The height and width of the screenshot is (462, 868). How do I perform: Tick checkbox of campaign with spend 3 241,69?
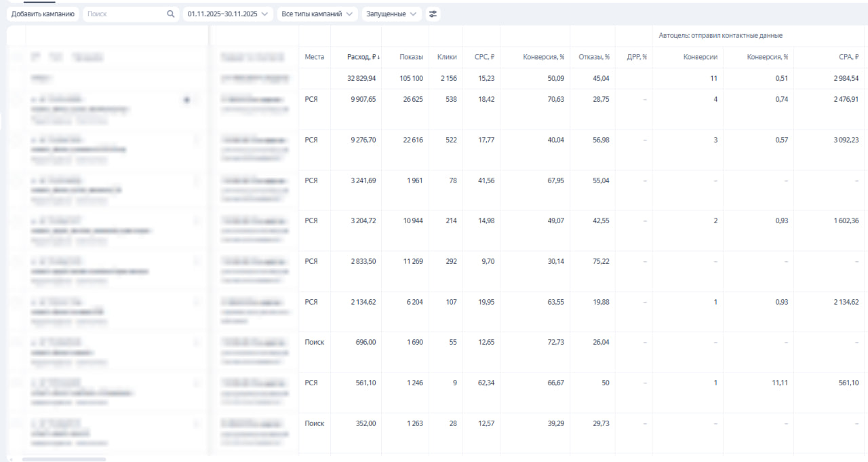[16, 181]
